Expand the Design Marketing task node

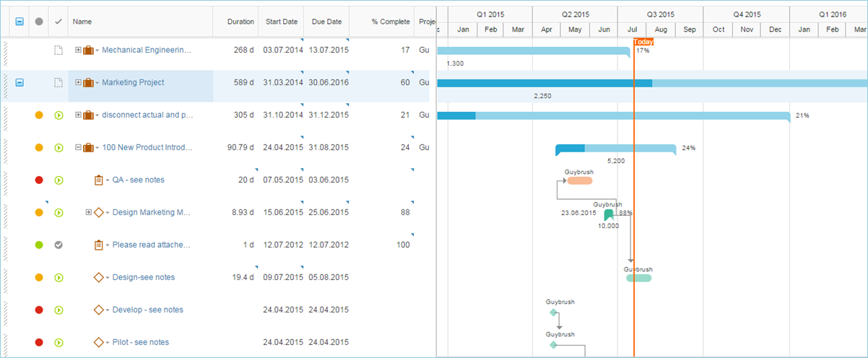pos(89,213)
